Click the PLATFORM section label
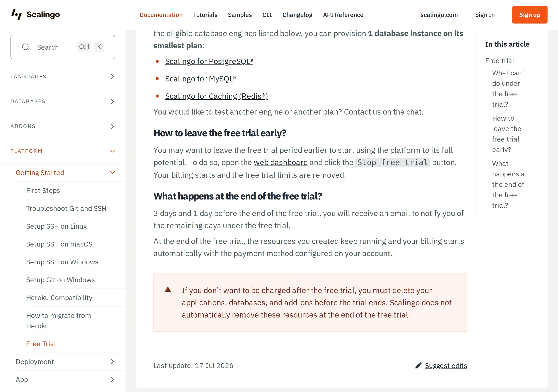 (27, 151)
